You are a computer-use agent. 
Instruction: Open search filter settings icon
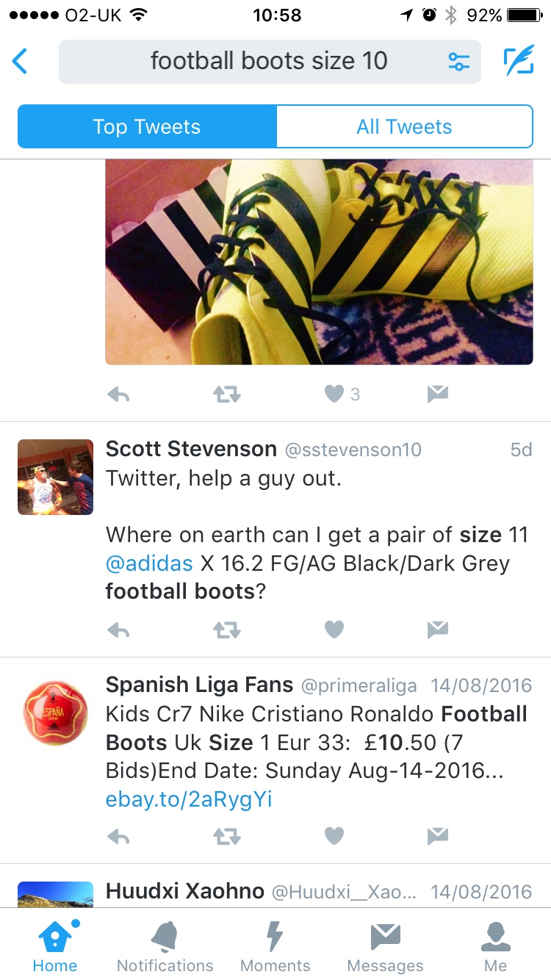459,62
